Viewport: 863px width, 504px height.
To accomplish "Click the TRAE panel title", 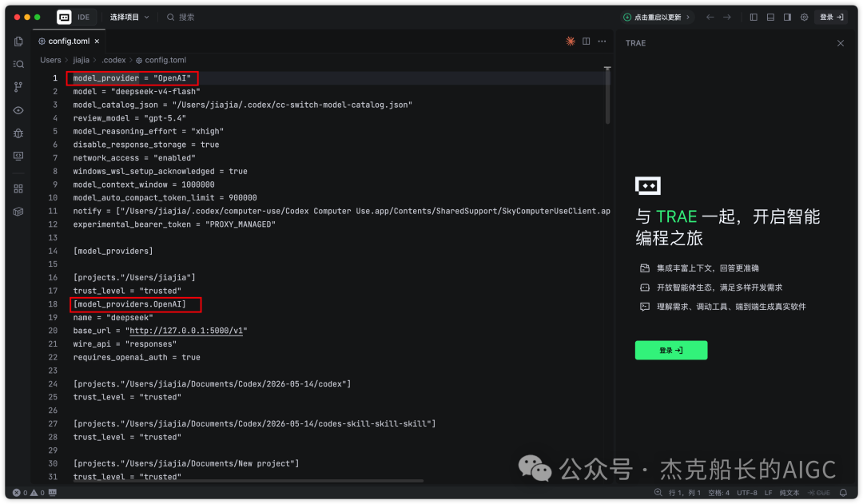I will tap(636, 43).
